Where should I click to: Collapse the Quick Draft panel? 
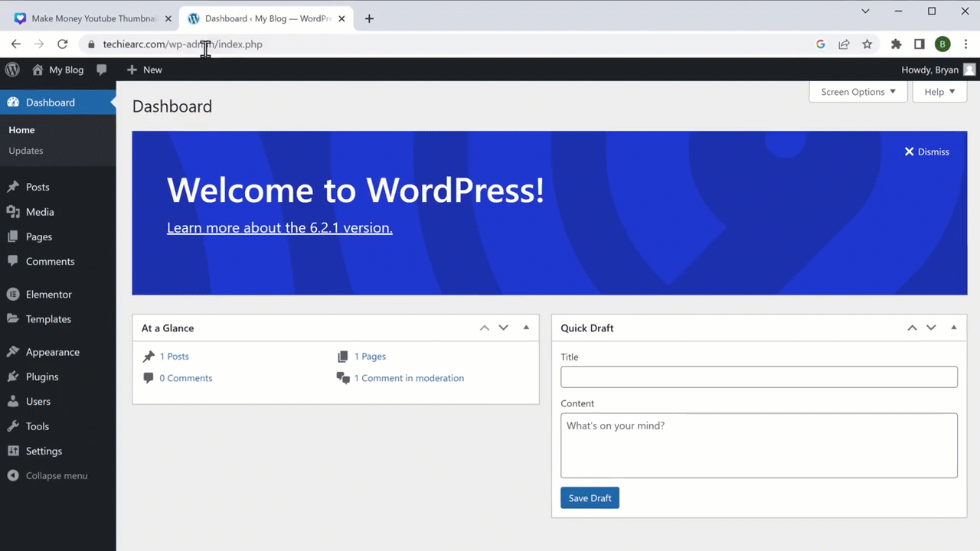(954, 328)
